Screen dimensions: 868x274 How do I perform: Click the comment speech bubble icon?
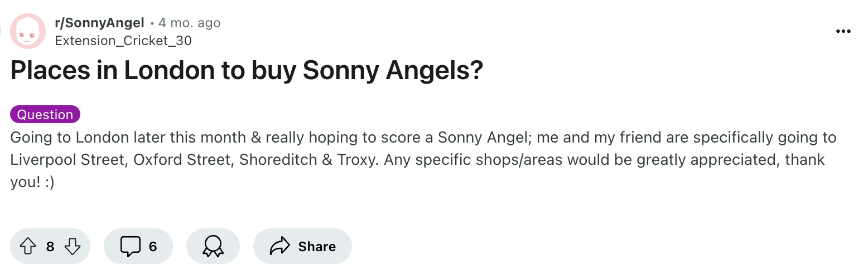[x=130, y=246]
